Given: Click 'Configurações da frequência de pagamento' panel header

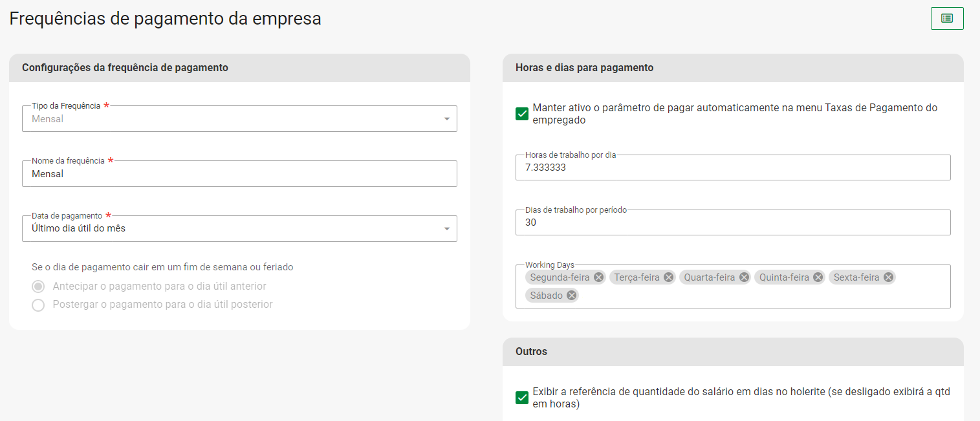Looking at the screenshot, I should click(125, 67).
